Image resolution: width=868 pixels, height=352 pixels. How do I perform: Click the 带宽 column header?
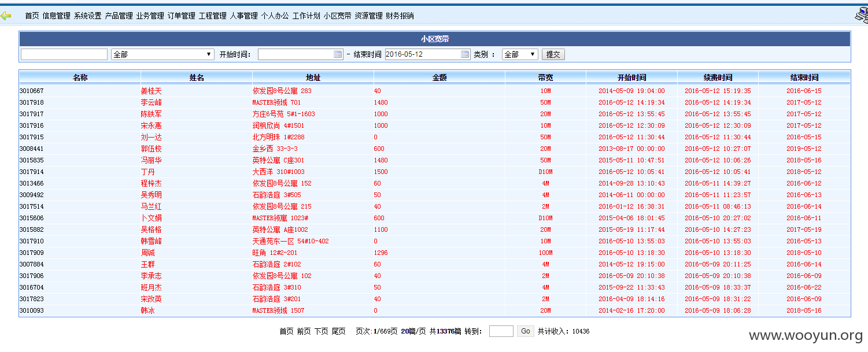tap(545, 77)
